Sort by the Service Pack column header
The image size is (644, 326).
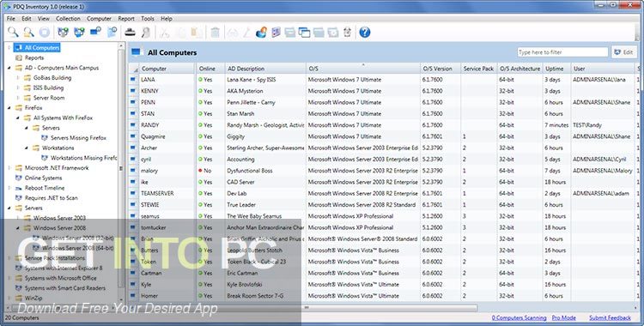[478, 69]
